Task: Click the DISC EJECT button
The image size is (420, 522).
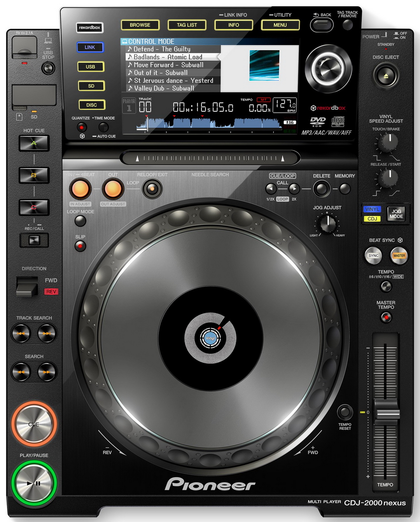Action: (385, 75)
